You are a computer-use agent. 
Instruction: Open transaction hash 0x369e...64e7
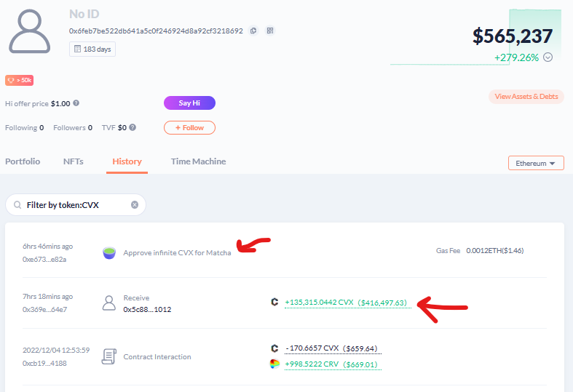click(44, 310)
